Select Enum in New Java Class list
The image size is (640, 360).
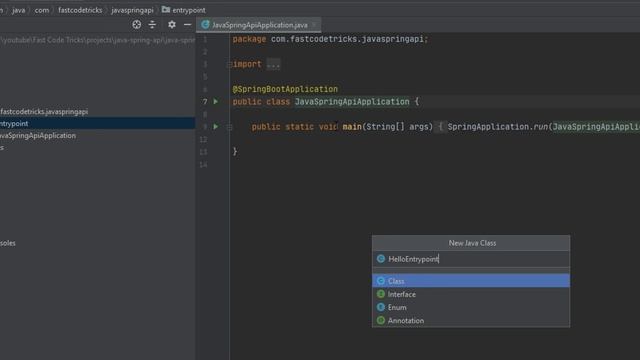(x=471, y=307)
